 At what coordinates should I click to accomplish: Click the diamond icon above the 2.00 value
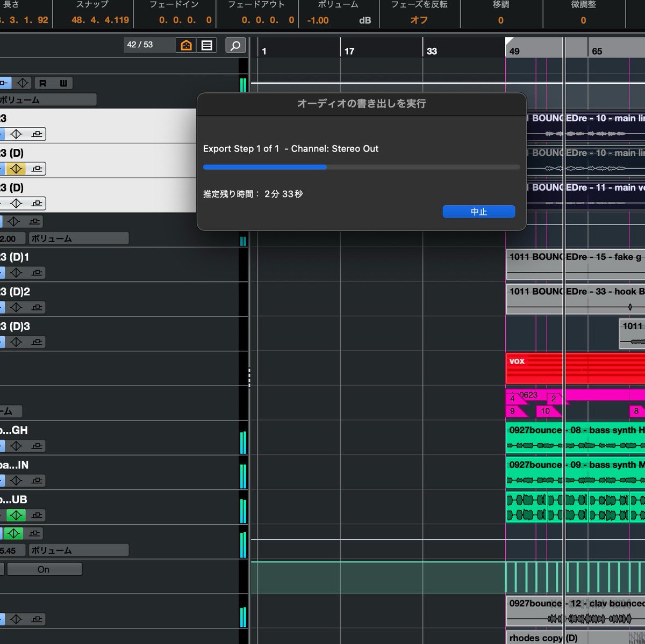13,221
